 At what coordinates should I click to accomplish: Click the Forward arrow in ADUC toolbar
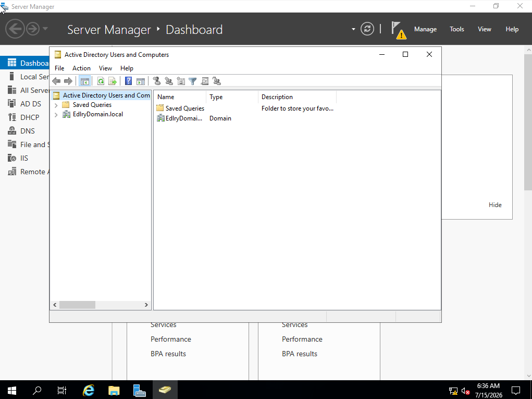click(x=68, y=81)
